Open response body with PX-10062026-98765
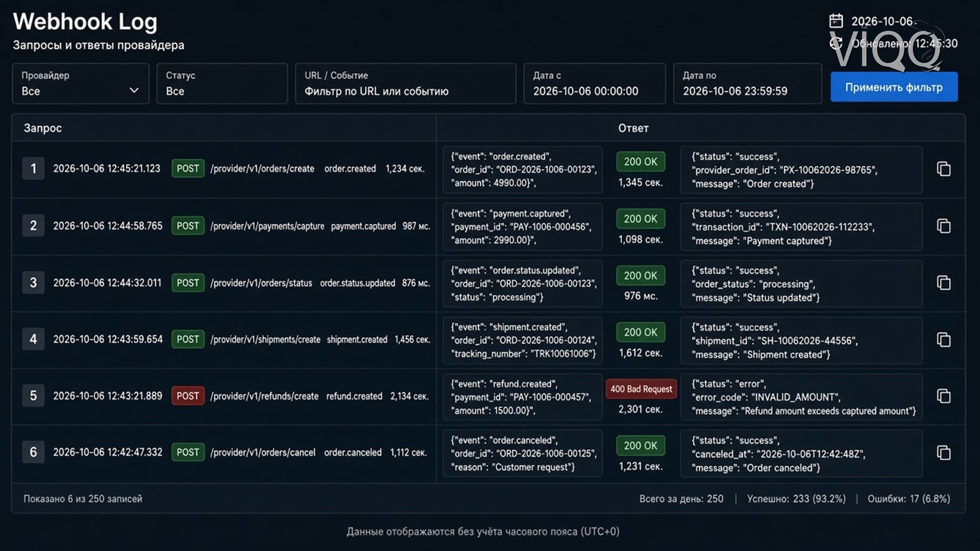The width and height of the screenshot is (980, 551). (x=801, y=170)
